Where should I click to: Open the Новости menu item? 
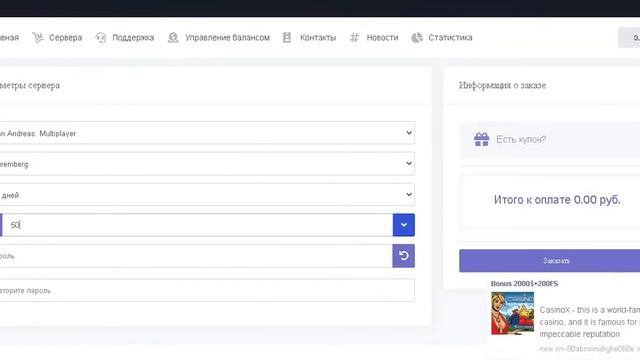coord(382,38)
